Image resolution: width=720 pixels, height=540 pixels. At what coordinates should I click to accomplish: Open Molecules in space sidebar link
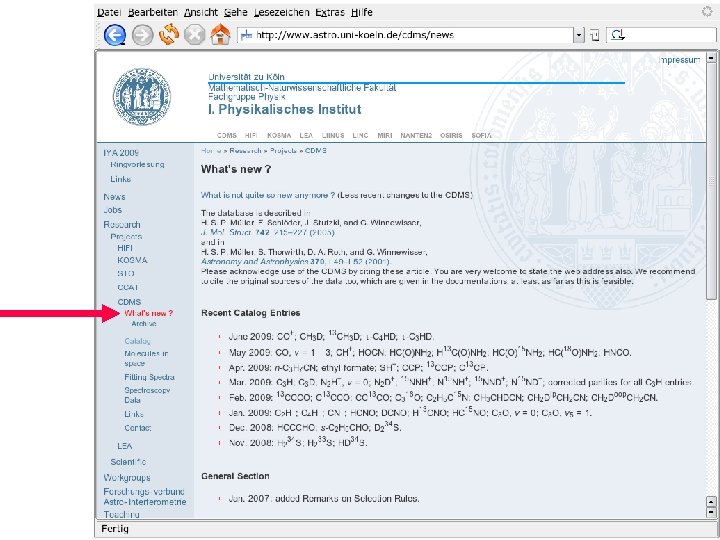tap(146, 359)
